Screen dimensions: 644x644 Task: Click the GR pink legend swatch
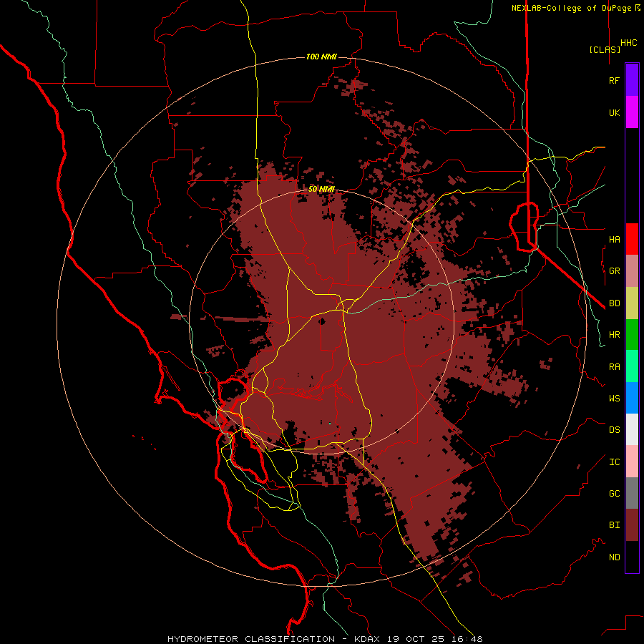point(632,271)
